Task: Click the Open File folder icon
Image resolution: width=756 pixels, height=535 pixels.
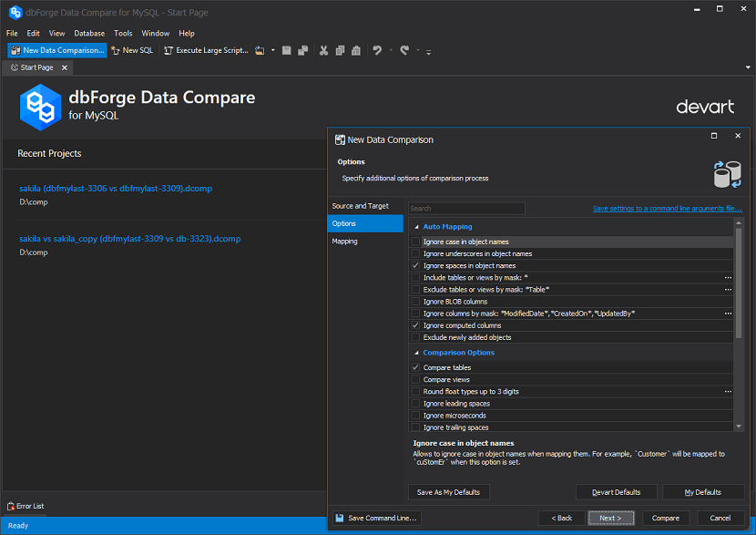Action: (x=260, y=50)
